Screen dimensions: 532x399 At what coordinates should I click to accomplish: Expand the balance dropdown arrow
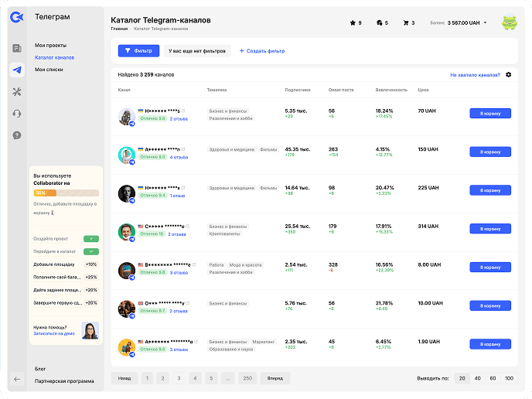[486, 23]
